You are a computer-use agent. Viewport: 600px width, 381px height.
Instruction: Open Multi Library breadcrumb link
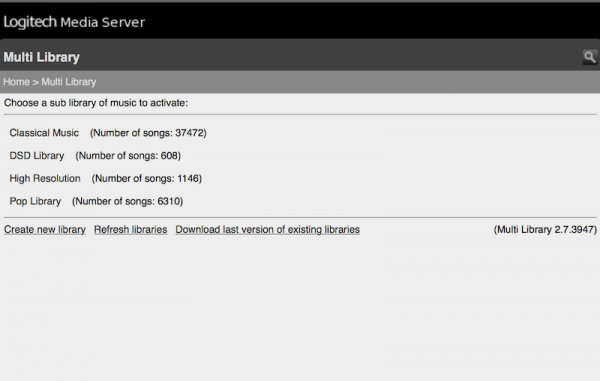[68, 82]
